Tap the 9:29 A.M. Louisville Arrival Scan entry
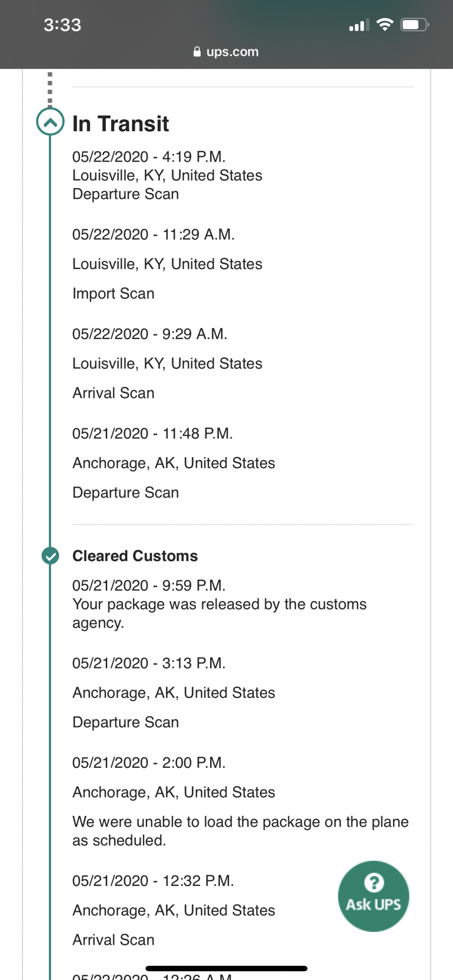Screen dimensions: 453x980 167,363
